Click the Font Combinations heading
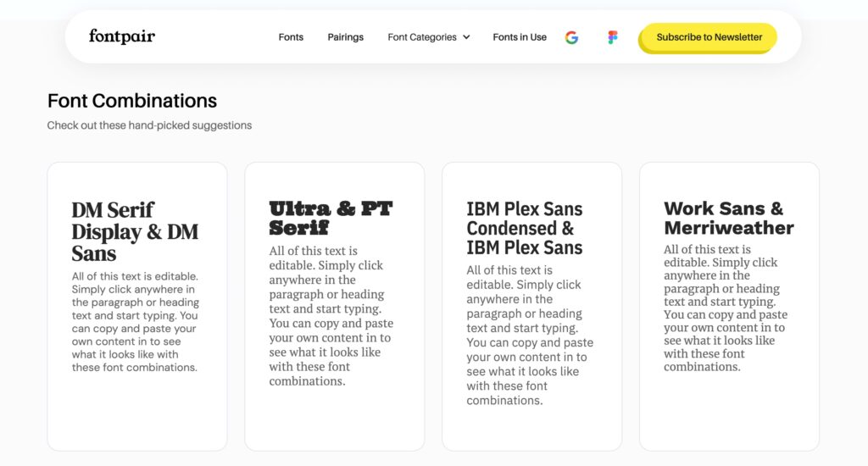 pyautogui.click(x=131, y=101)
